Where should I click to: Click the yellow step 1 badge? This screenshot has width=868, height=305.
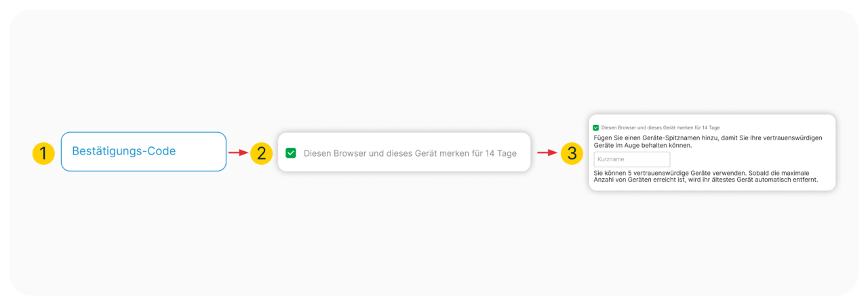pyautogui.click(x=43, y=153)
